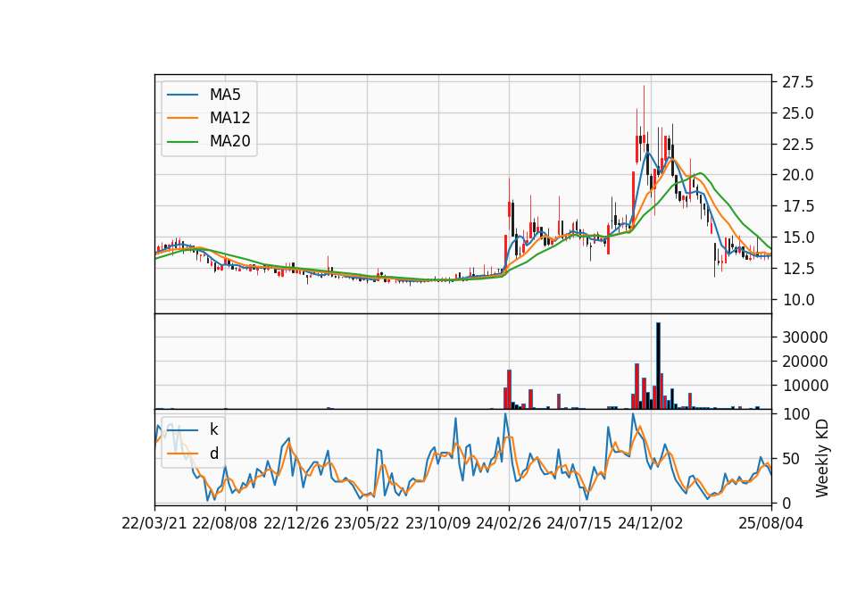Click the k legend label
Image resolution: width=857 pixels, height=616 pixels.
point(213,429)
